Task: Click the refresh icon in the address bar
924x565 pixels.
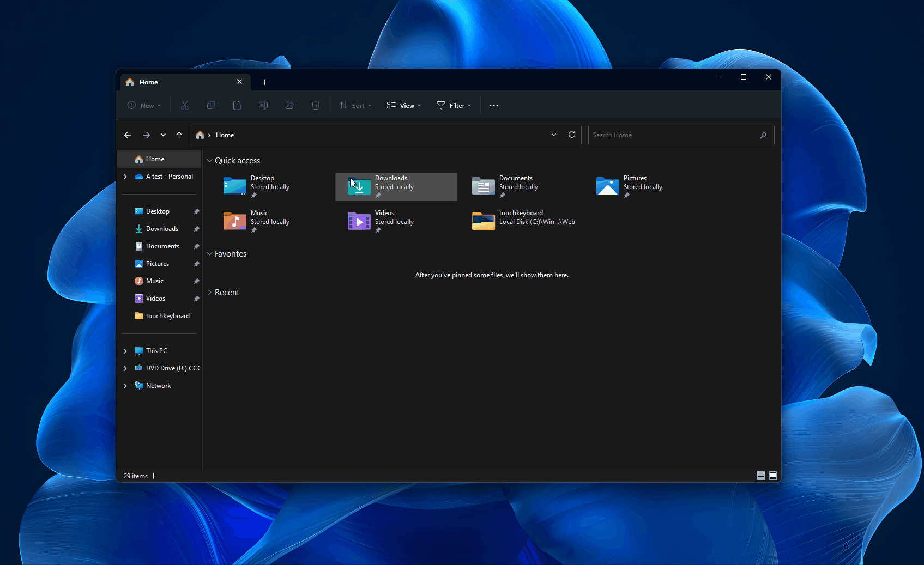Action: pos(572,135)
